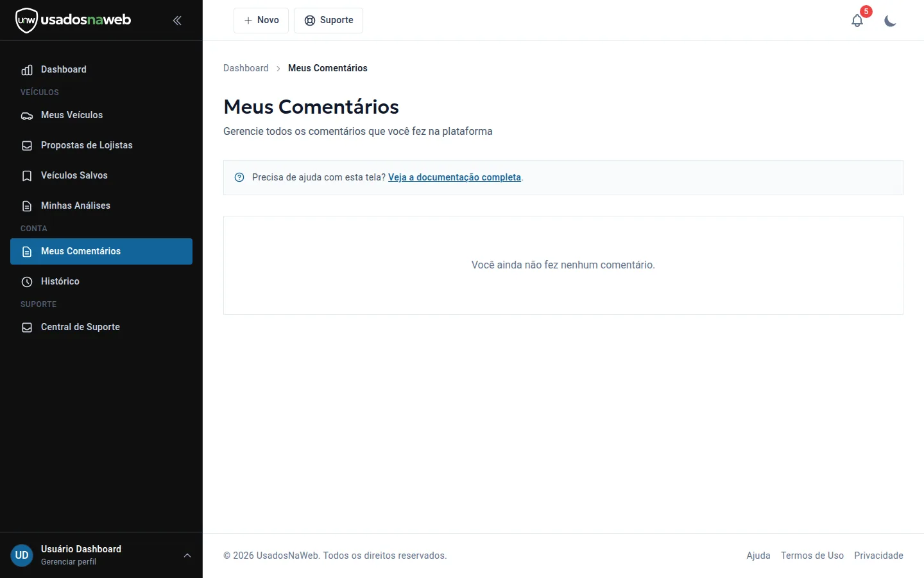Open Veja a documentação completa link
This screenshot has width=924, height=578.
coord(454,177)
